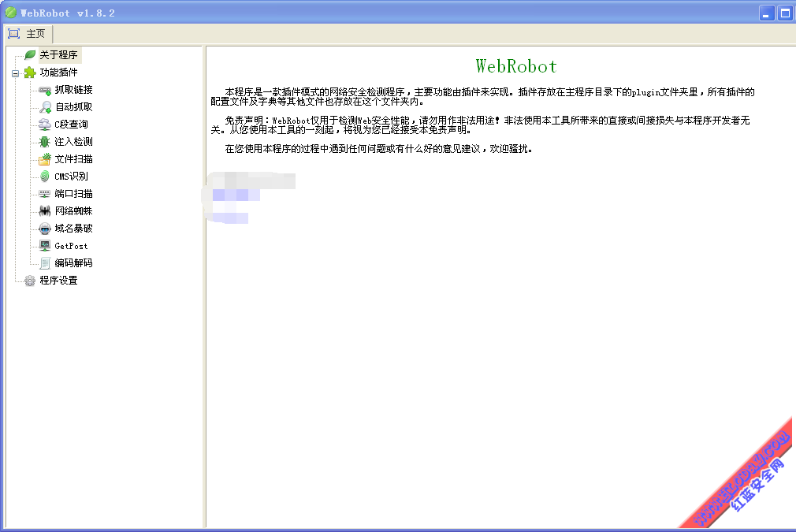Click the green puzzle icon beside 功能插件

pyautogui.click(x=30, y=73)
